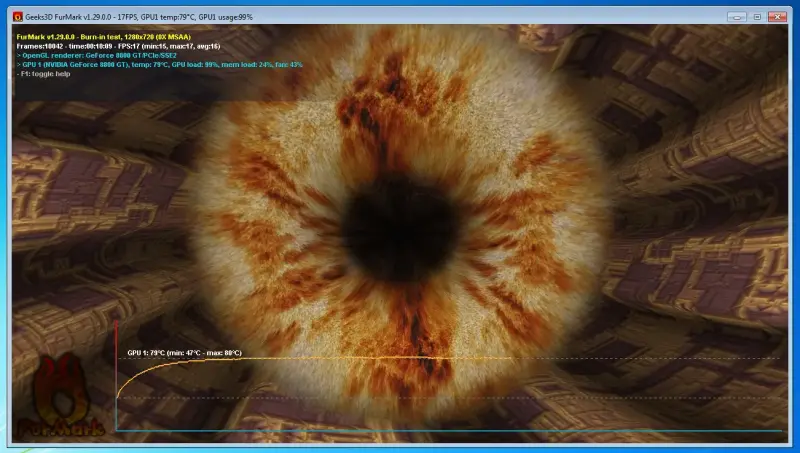Click the FurMark app icon in title bar
This screenshot has width=800, height=453.
point(17,16)
